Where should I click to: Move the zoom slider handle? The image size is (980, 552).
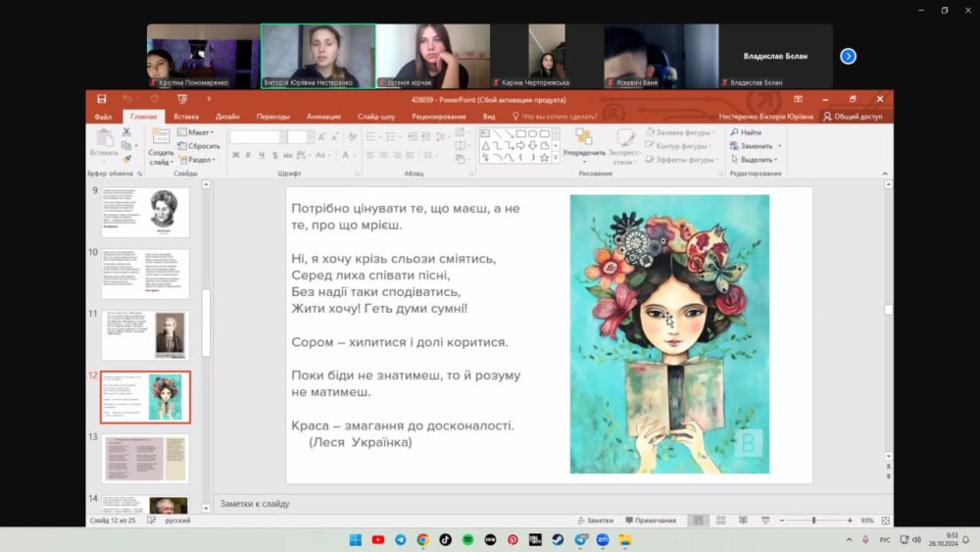click(813, 520)
